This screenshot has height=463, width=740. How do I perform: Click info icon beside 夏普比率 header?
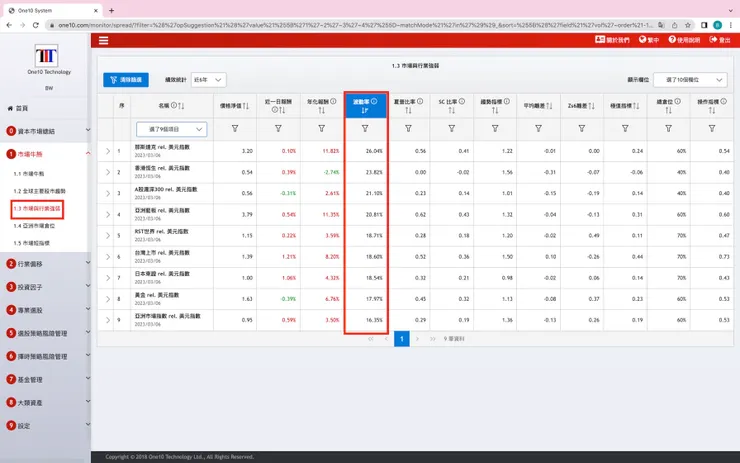pos(420,101)
